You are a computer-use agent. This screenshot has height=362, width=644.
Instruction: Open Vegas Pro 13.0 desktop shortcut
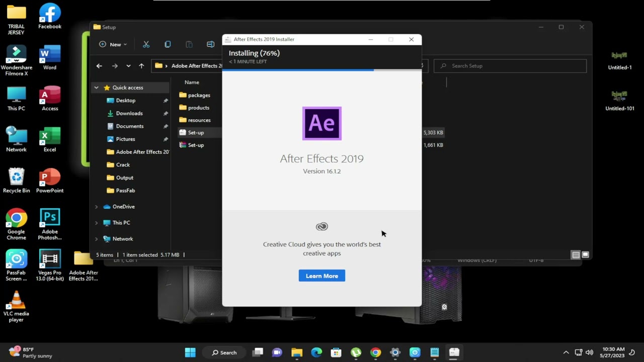[x=50, y=265]
